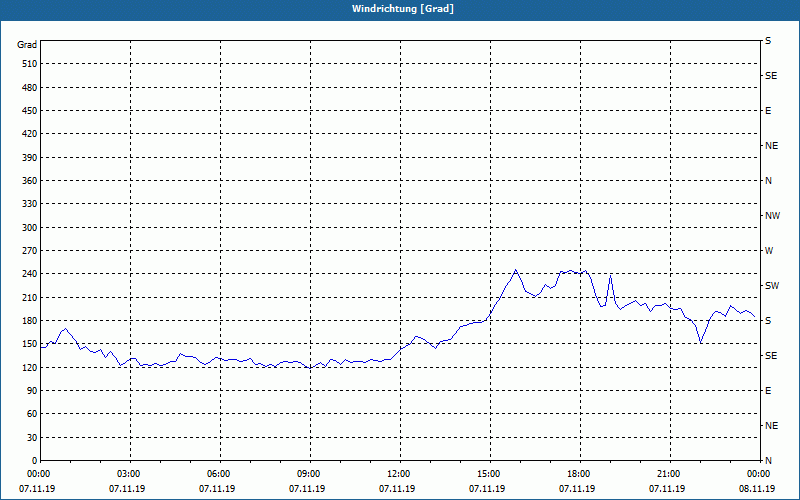Click the 180 y-axis tick label
The height and width of the screenshot is (500, 800).
(x=30, y=321)
